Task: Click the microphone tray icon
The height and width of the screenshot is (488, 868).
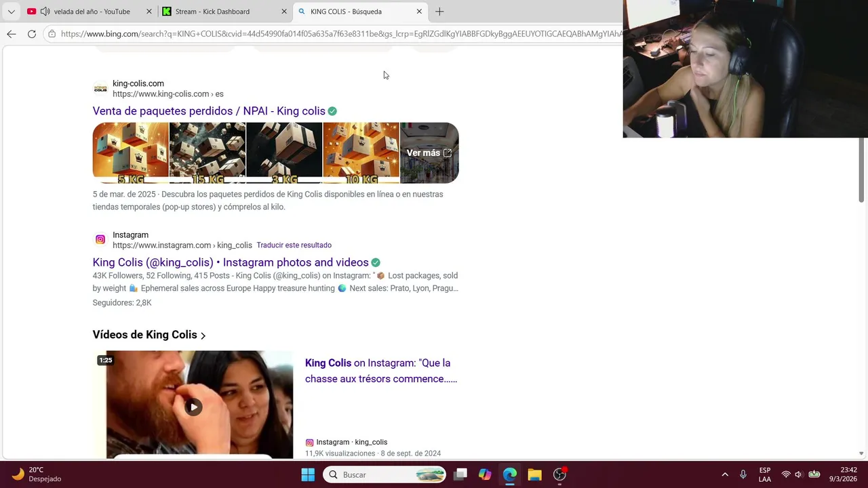Action: (743, 474)
